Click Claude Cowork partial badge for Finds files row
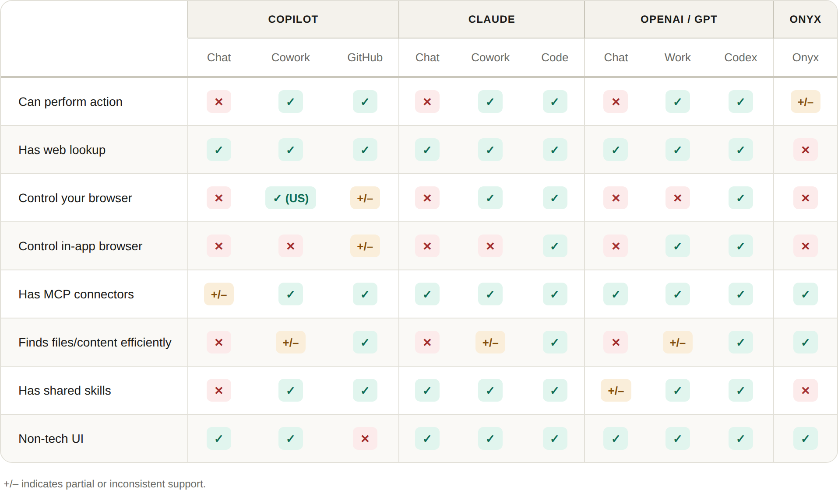This screenshot has width=838, height=504. point(490,342)
